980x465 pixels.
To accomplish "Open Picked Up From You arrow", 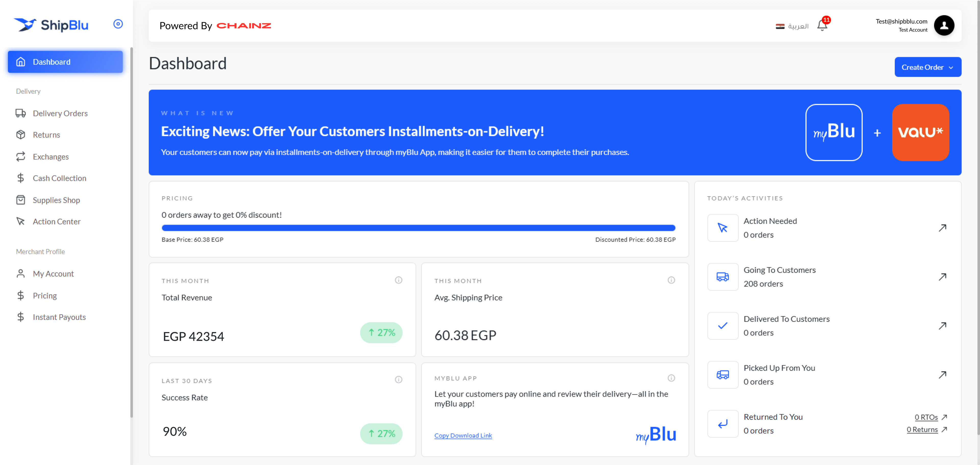I will tap(942, 375).
